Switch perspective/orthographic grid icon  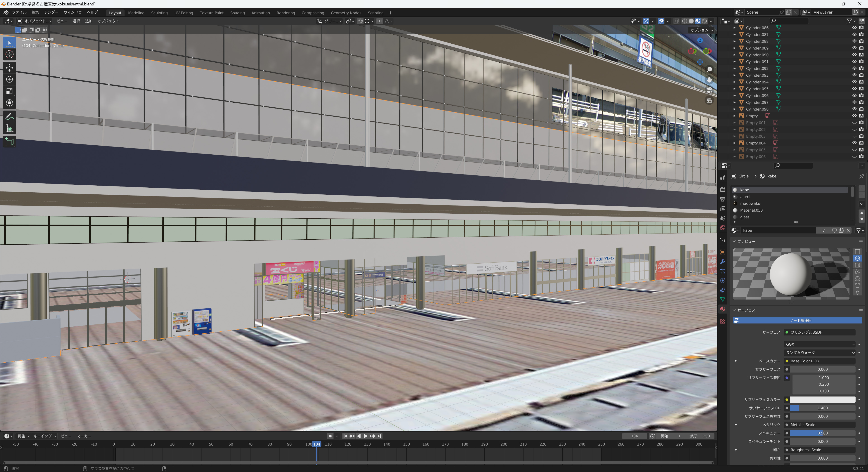click(x=709, y=100)
